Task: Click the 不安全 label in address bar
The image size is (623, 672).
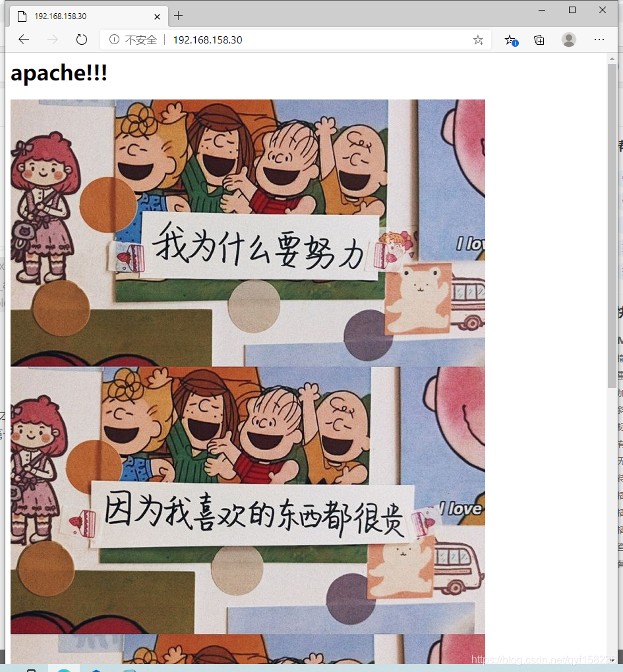Action: point(140,40)
